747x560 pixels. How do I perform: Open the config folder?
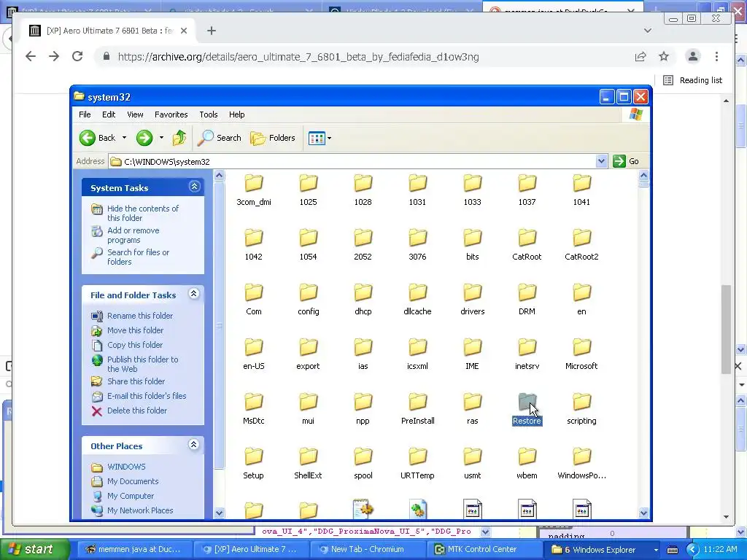tap(309, 299)
